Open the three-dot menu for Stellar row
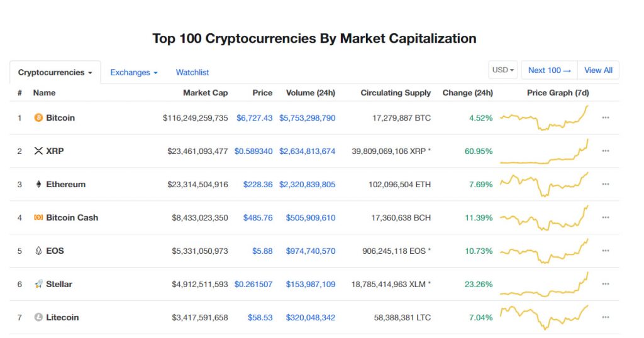The width and height of the screenshot is (644, 338). pos(606,284)
